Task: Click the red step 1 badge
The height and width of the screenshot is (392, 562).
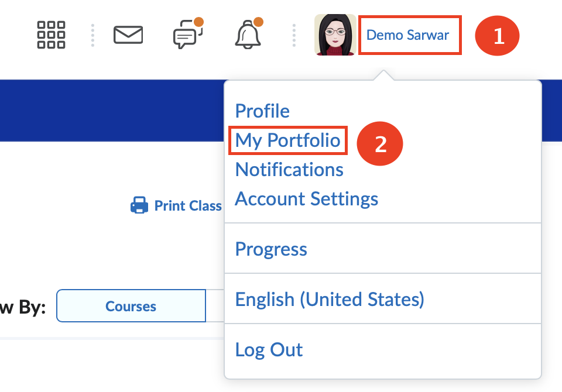Action: [x=497, y=36]
